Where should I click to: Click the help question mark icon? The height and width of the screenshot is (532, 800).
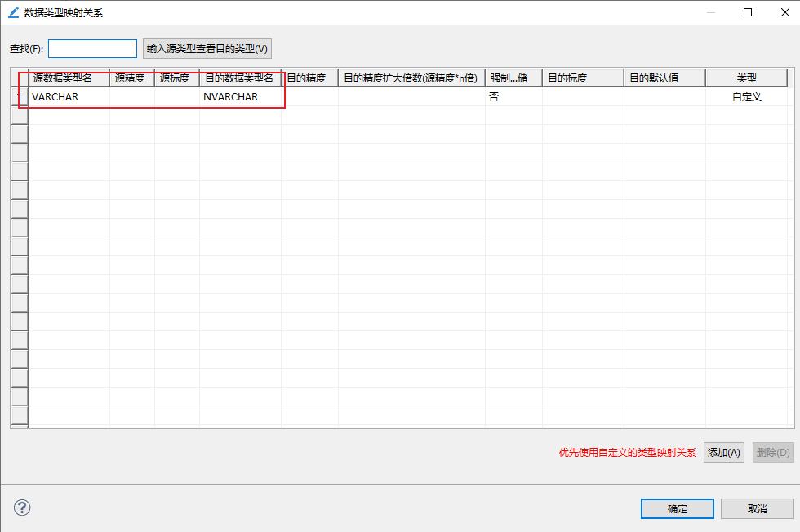(x=22, y=508)
